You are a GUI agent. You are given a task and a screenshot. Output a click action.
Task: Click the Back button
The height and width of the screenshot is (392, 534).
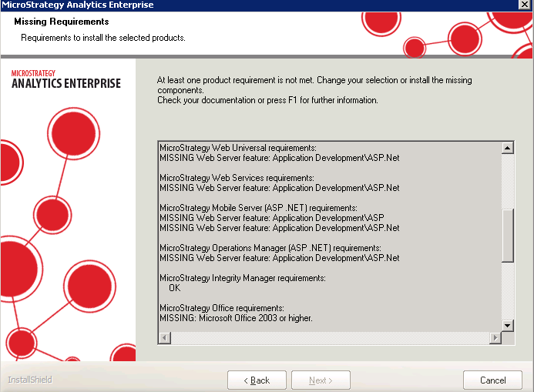pyautogui.click(x=257, y=380)
